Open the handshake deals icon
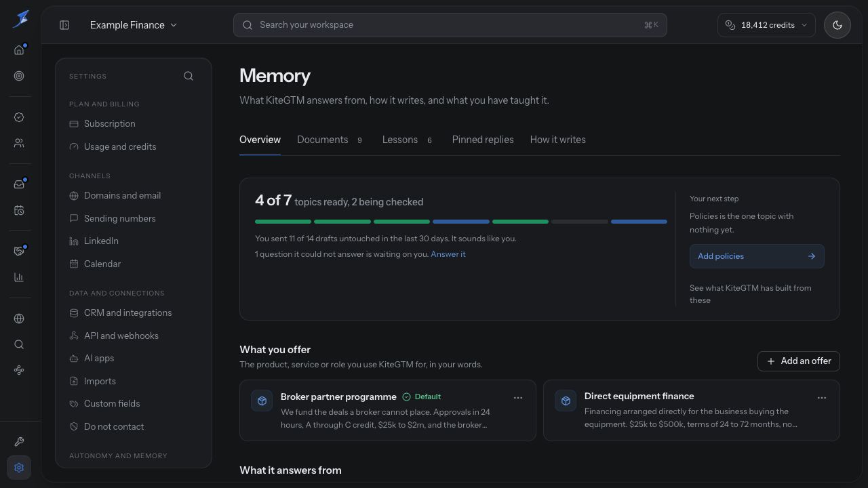Screen dimensions: 868x488 coord(19,251)
